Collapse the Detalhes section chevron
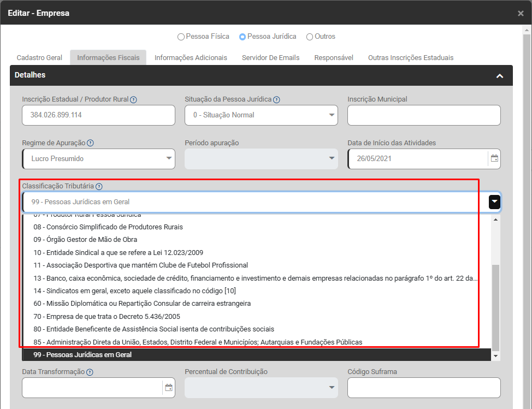Screen dimensions: 532x409 pyautogui.click(x=499, y=76)
